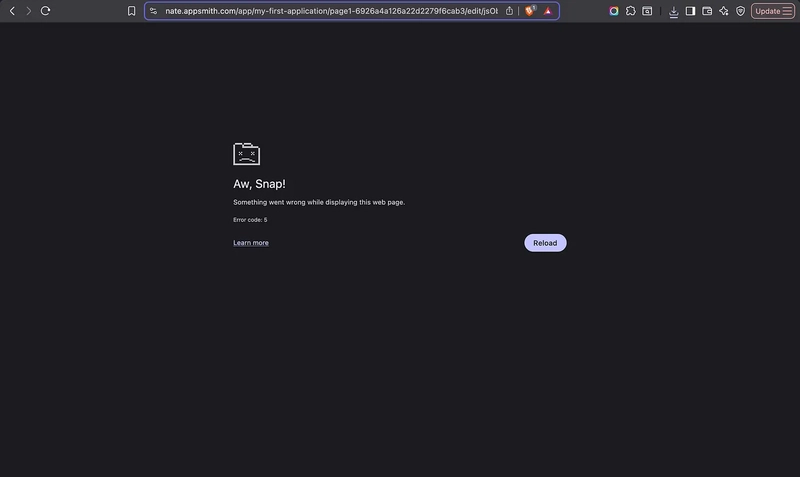Open the Brave Shields lion icon
800x477 pixels.
[x=530, y=11]
